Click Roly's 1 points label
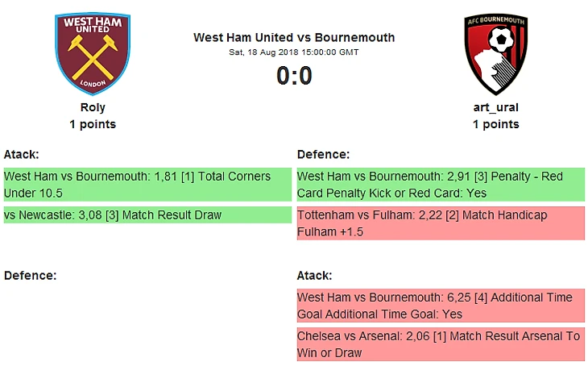 pos(93,124)
